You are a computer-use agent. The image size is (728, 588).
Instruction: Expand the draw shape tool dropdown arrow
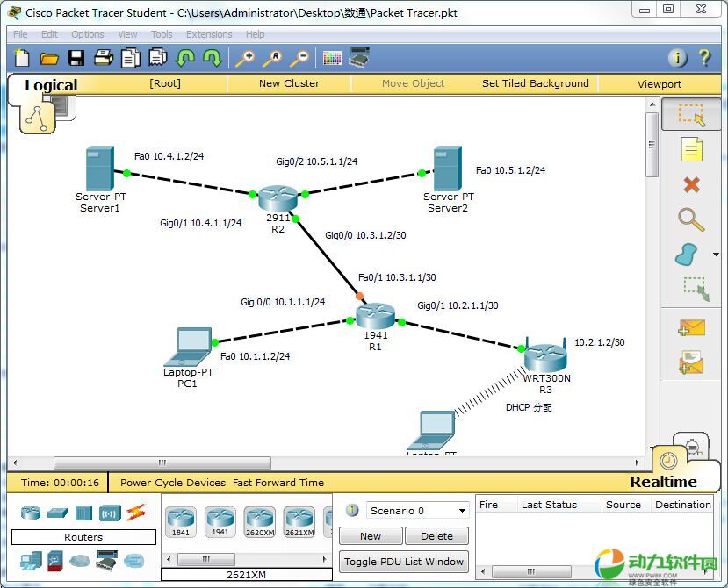tap(717, 255)
